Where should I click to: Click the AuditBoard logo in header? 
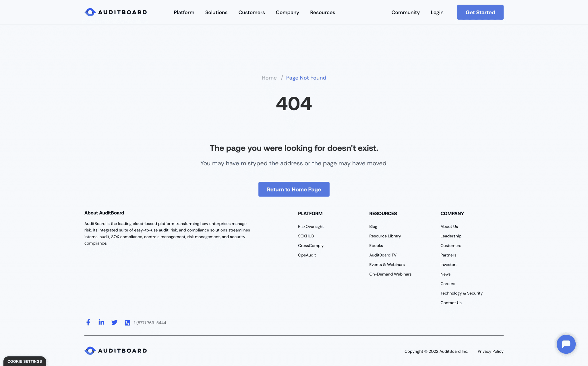116,12
